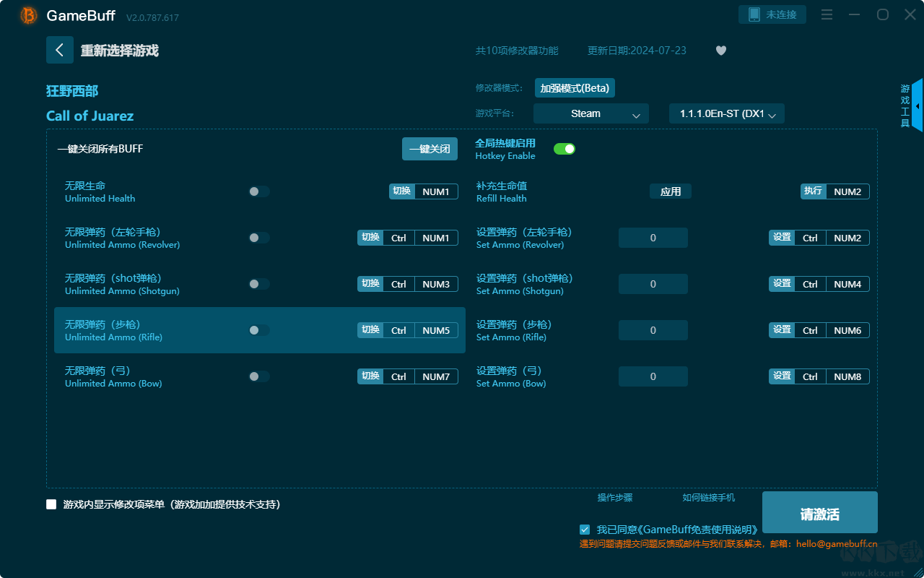Open the Steam game platform dropdown

pyautogui.click(x=590, y=113)
